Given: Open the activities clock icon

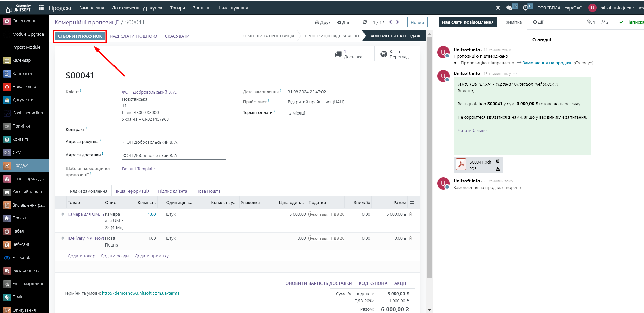Looking at the screenshot, I should (x=525, y=8).
